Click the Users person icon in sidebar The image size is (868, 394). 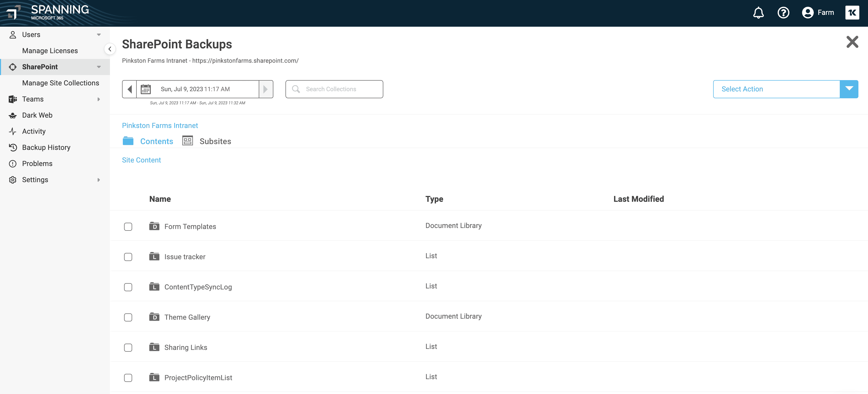click(x=13, y=35)
